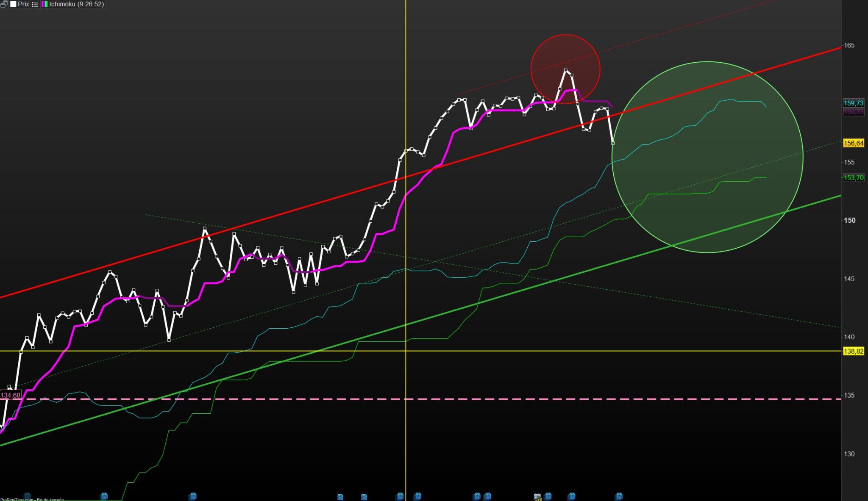Open news icon just left of yellow vertical line
The height and width of the screenshot is (501, 868).
pos(400,496)
